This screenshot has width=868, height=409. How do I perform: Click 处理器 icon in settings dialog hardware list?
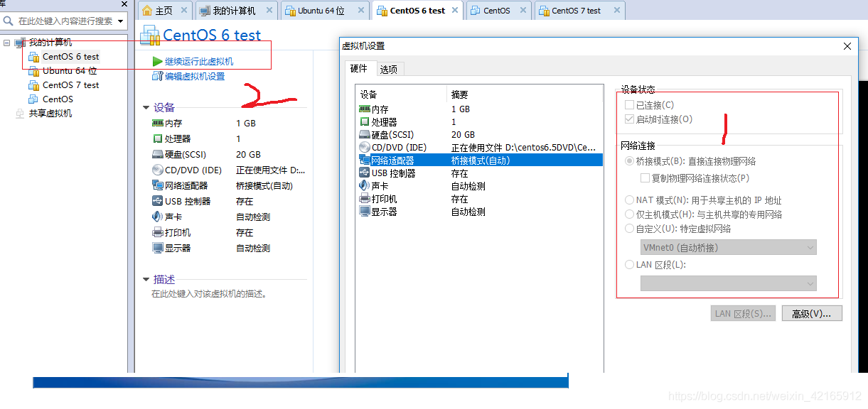[x=365, y=122]
